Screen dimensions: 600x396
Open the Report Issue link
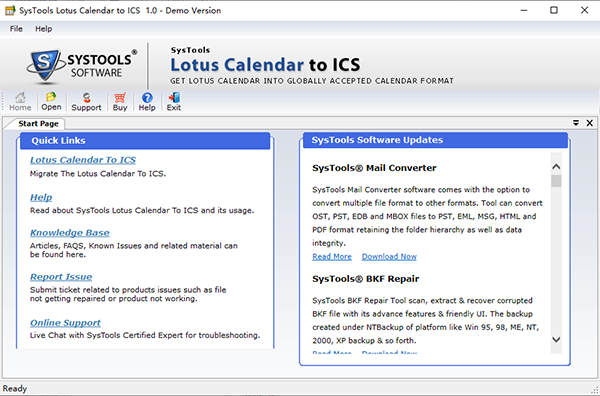(x=61, y=277)
